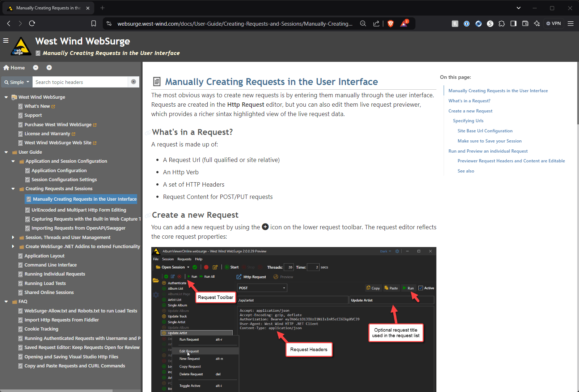Toggle the sidebar hamburger menu

pyautogui.click(x=6, y=41)
